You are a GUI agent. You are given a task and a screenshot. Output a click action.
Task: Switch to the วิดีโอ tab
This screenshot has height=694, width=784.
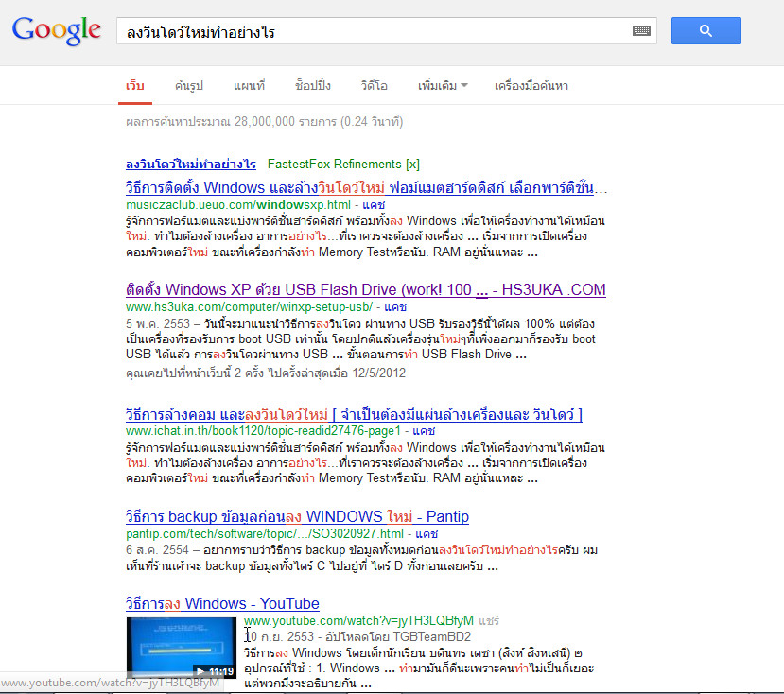(374, 85)
